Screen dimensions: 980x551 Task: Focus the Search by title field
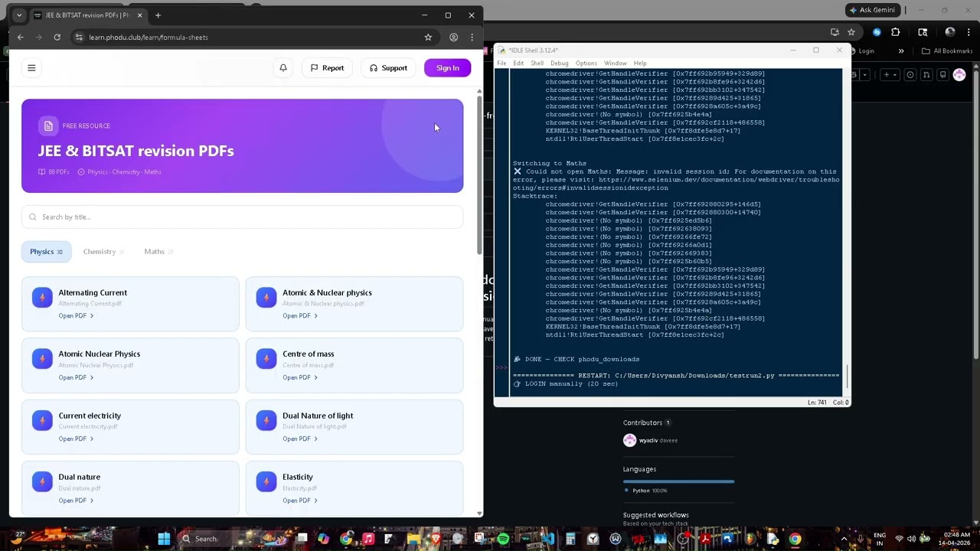(242, 217)
